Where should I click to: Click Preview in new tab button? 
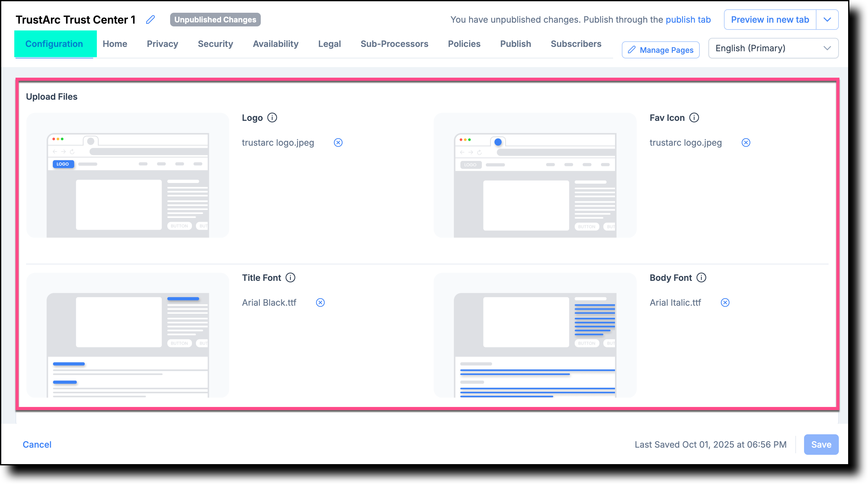770,20
